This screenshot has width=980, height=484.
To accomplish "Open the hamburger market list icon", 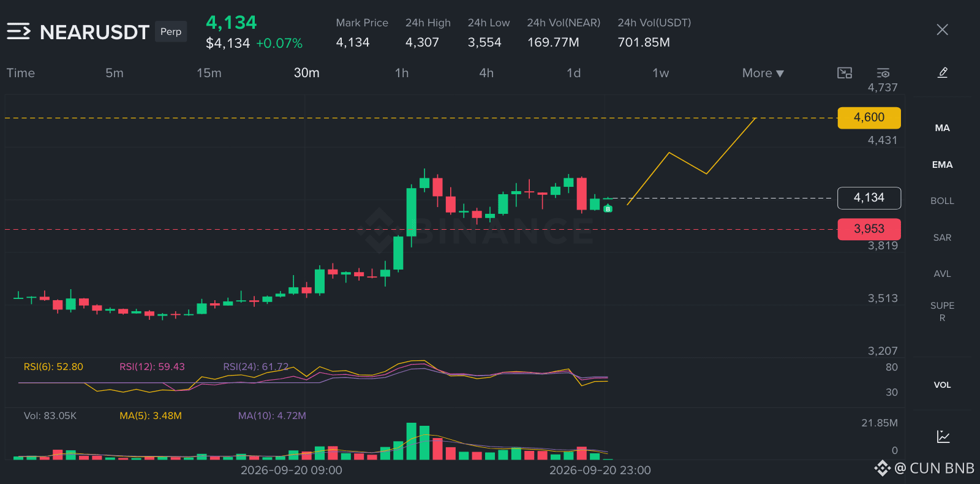I will coord(18,31).
